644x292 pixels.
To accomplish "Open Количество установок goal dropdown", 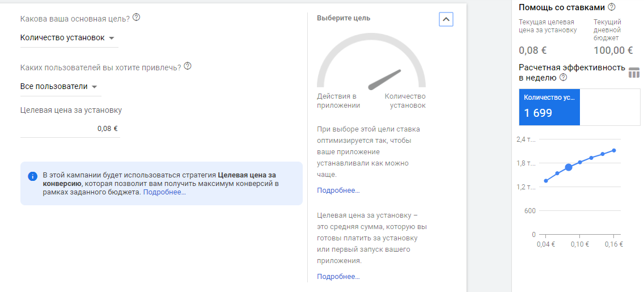I will [69, 38].
